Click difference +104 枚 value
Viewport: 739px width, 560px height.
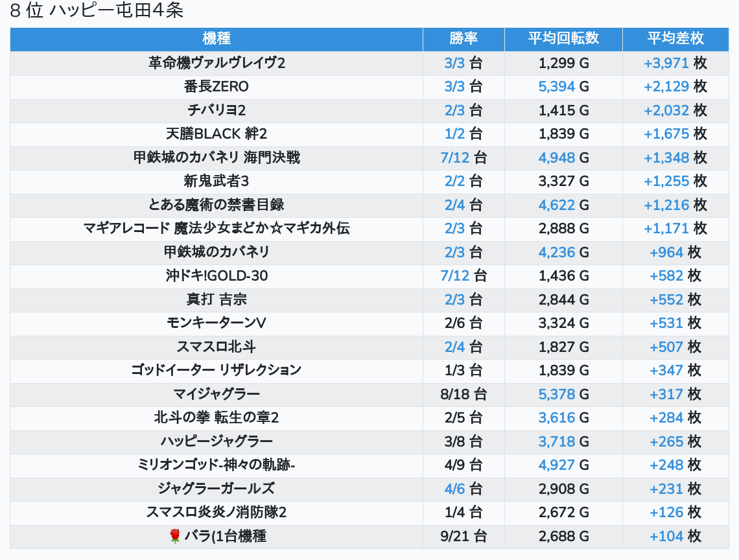pos(675,536)
